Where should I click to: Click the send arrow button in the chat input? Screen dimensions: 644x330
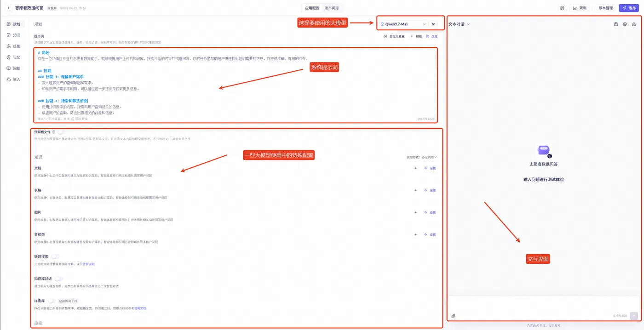point(634,316)
